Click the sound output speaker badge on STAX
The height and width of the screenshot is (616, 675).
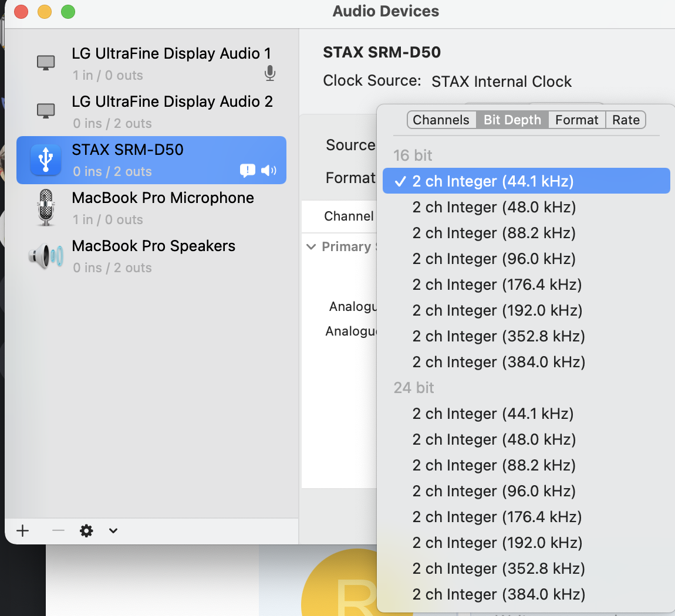click(x=269, y=171)
